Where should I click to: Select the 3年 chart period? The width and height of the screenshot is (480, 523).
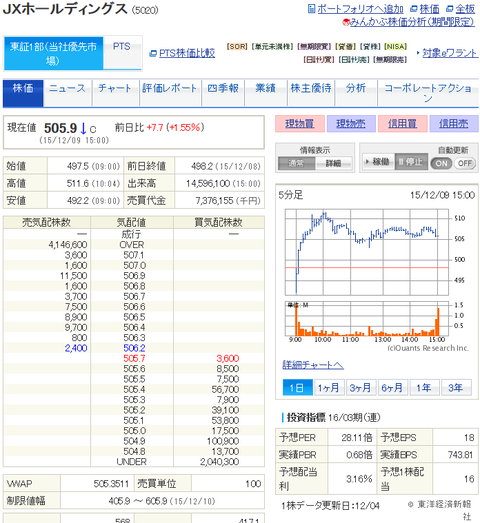click(x=456, y=388)
